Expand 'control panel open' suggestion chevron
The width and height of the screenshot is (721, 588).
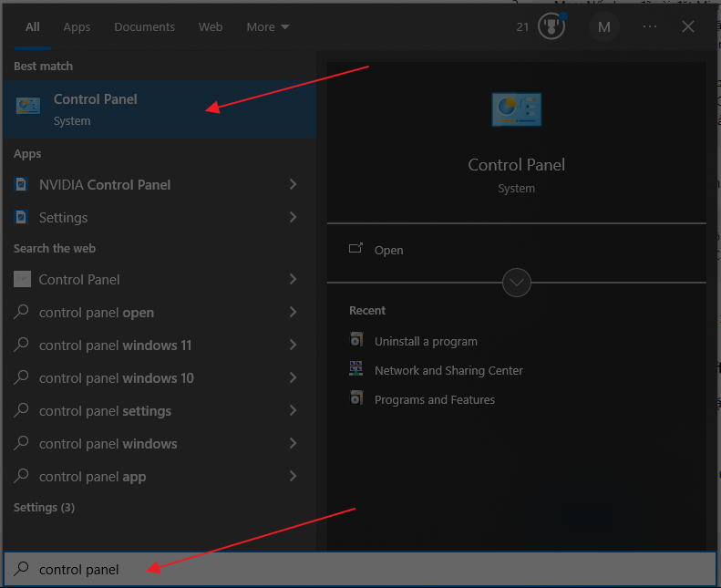(x=293, y=312)
